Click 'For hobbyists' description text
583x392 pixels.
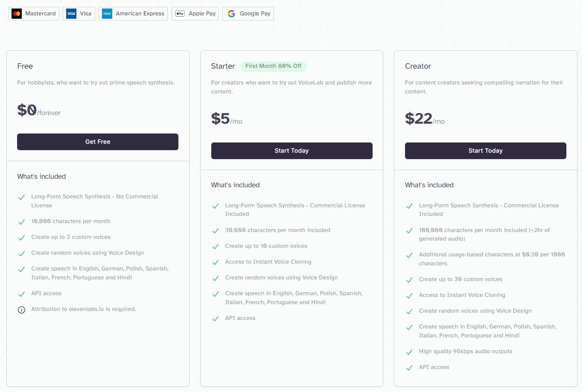coord(96,83)
